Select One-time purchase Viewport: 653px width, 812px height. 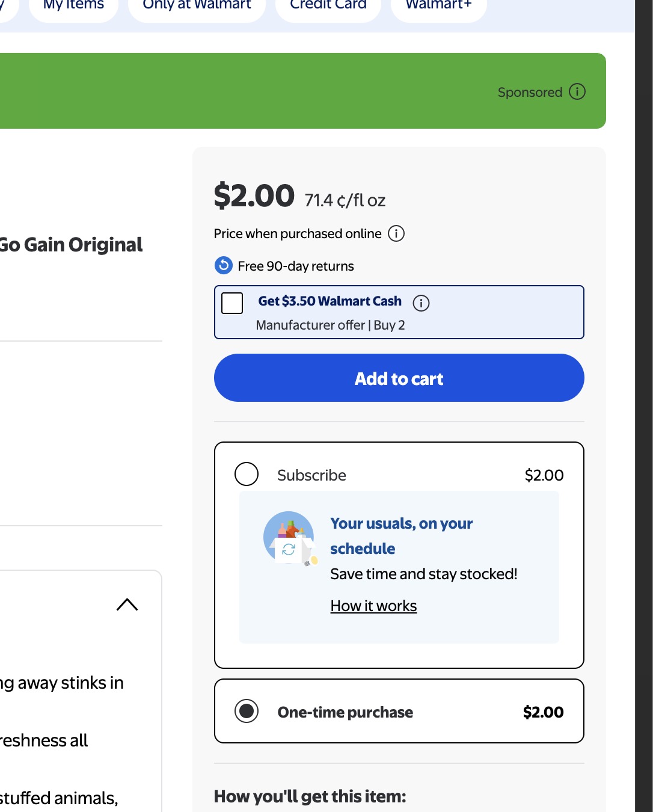[x=245, y=711]
